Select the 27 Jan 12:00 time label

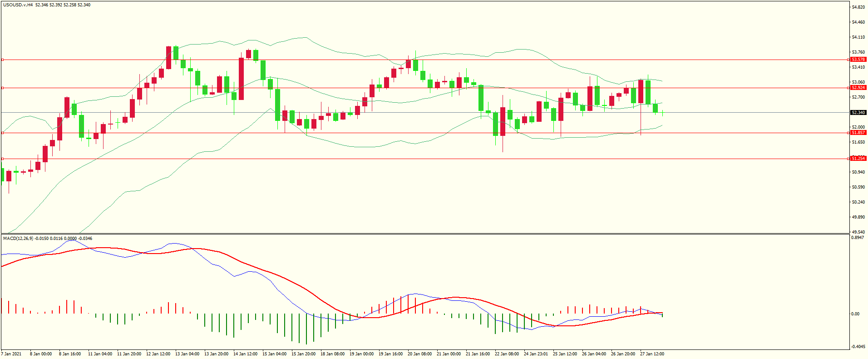(652, 354)
